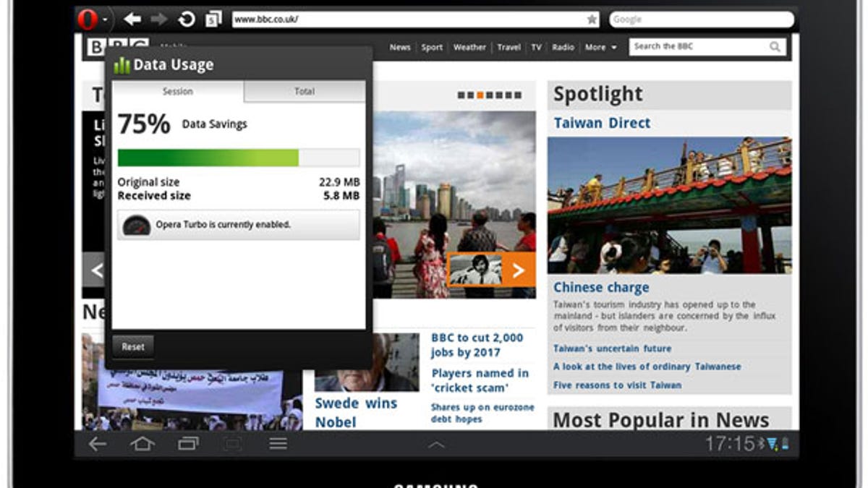Bookmark the page with the star icon
This screenshot has height=488, width=868.
pos(593,19)
